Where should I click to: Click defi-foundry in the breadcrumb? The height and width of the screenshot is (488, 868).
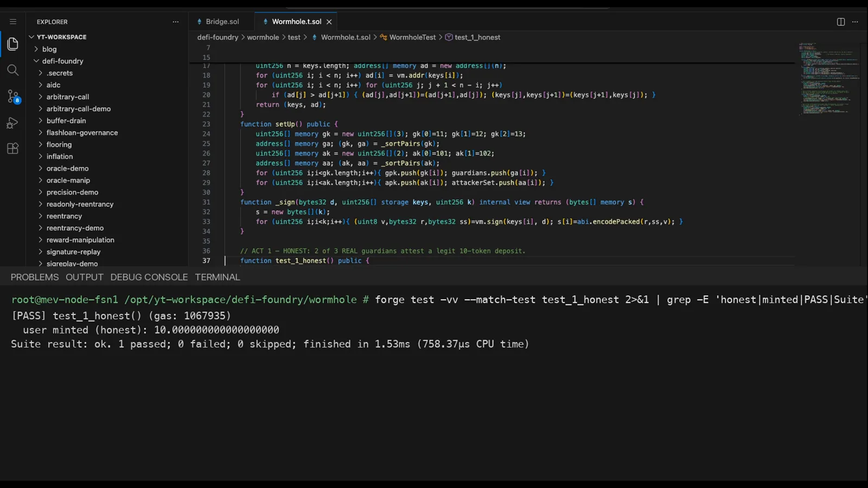point(218,37)
